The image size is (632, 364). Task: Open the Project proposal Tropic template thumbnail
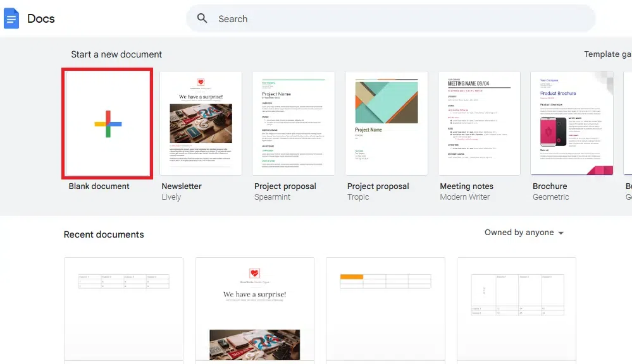[386, 123]
